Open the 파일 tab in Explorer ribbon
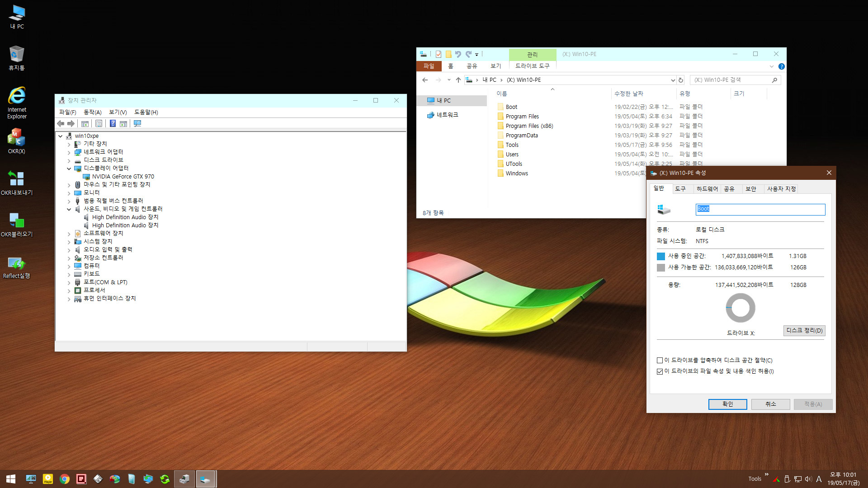The height and width of the screenshot is (488, 868). click(x=429, y=66)
